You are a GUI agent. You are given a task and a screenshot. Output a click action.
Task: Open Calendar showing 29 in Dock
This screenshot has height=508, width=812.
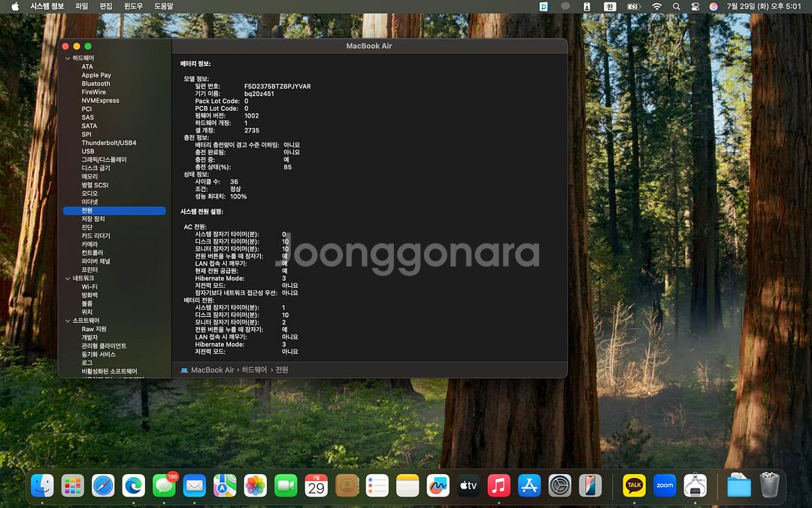click(317, 485)
